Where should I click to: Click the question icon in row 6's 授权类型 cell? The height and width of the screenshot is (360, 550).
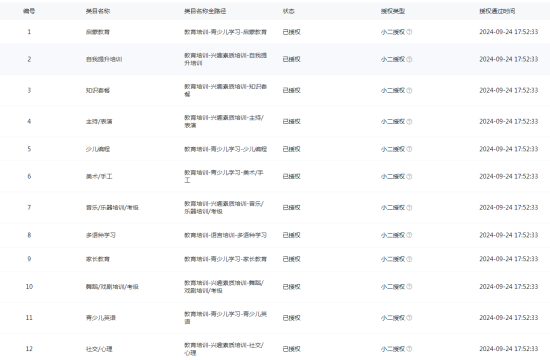[409, 176]
